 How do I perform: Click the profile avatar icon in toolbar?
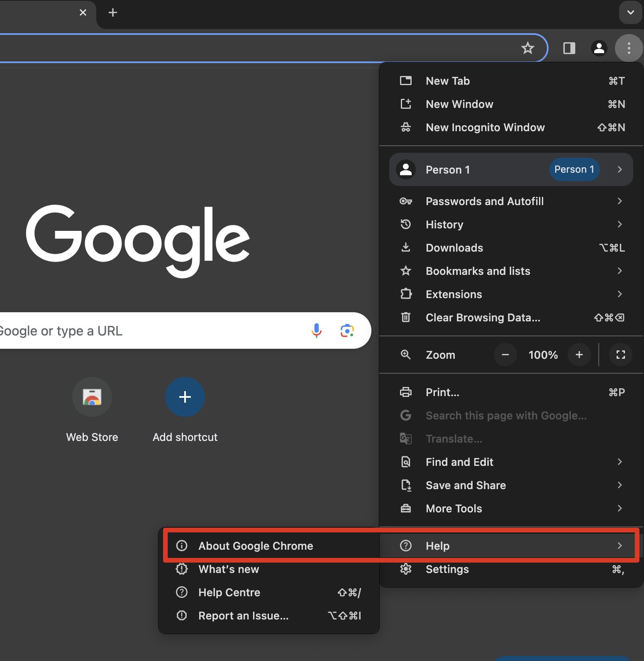click(x=599, y=48)
